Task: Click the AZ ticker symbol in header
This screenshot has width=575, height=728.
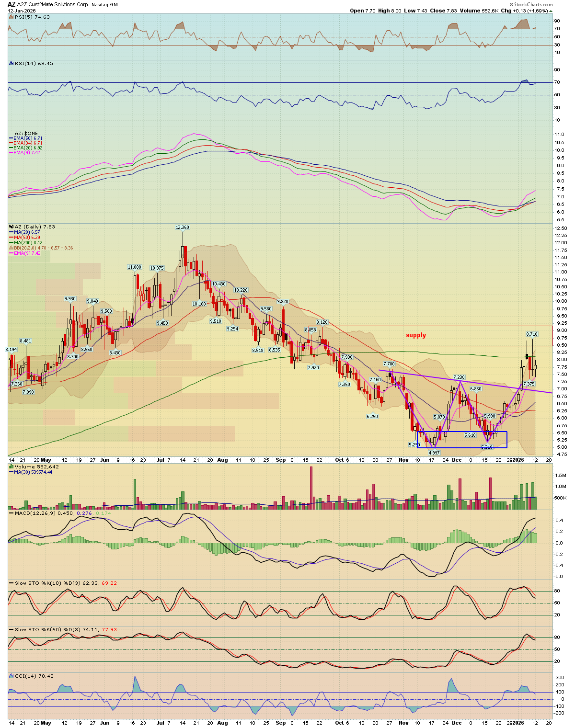Action: (11, 4)
